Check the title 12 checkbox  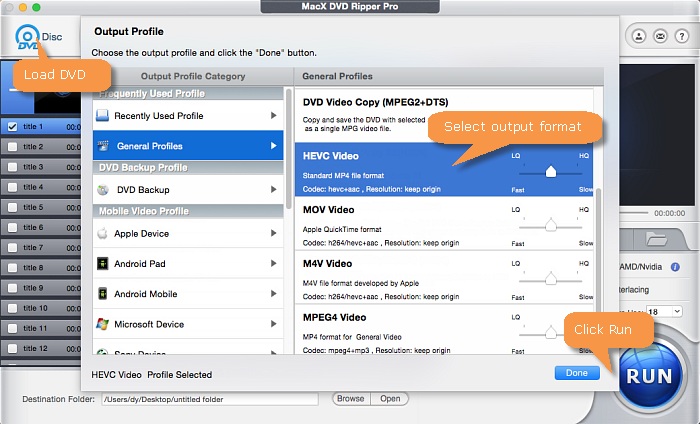click(x=12, y=348)
